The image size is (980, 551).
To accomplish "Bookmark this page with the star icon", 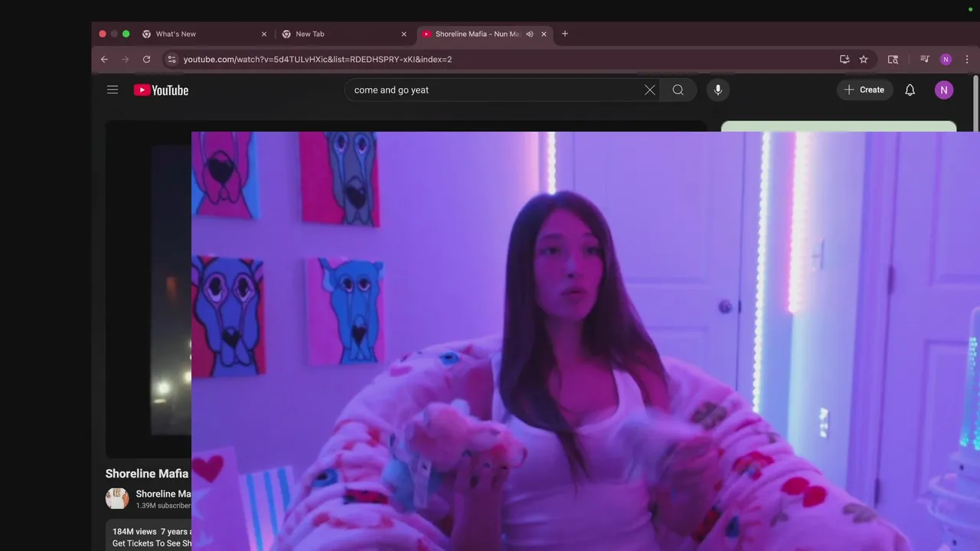I will (864, 59).
